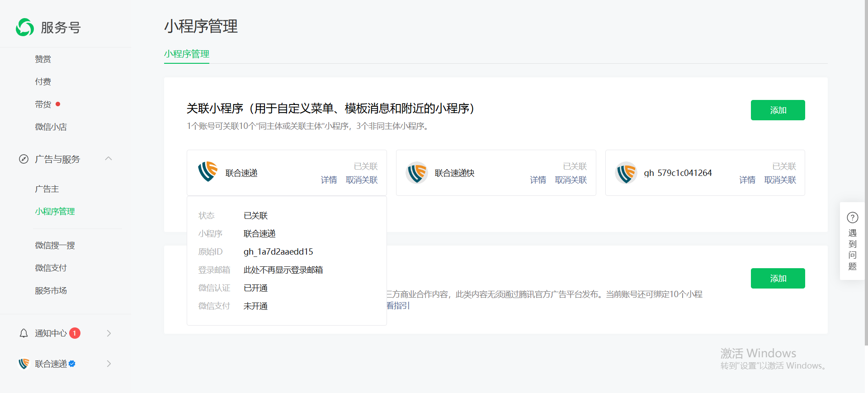Click 详情 on the 联合速递 card
This screenshot has width=868, height=393.
pos(329,180)
